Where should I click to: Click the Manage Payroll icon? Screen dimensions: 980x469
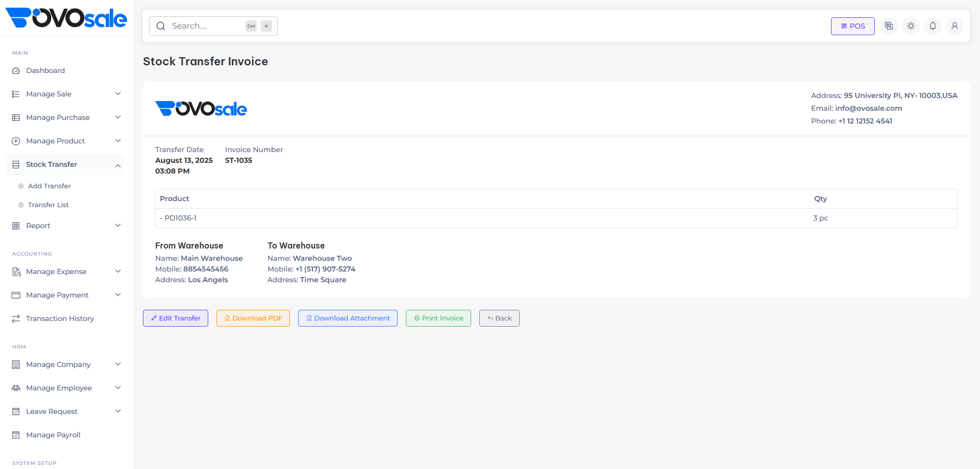point(16,435)
